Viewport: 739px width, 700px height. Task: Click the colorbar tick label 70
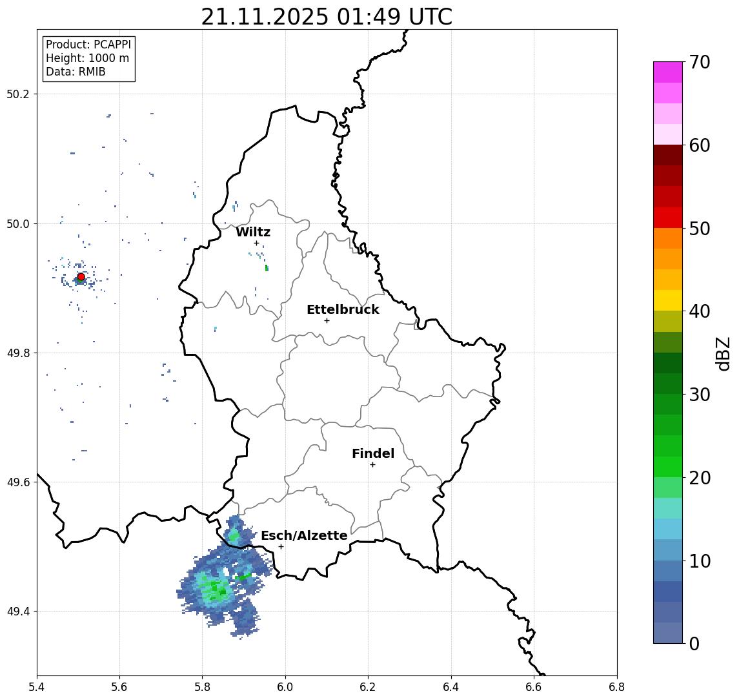[x=699, y=62]
